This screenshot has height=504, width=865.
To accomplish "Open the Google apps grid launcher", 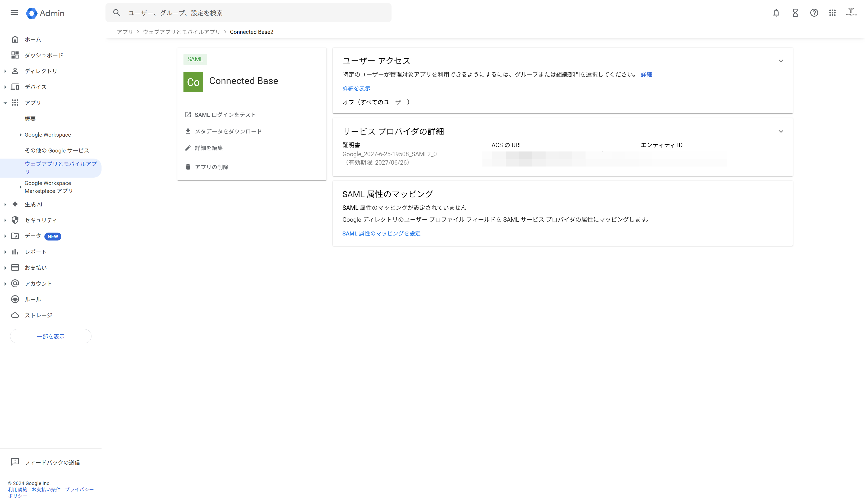I will tap(832, 13).
